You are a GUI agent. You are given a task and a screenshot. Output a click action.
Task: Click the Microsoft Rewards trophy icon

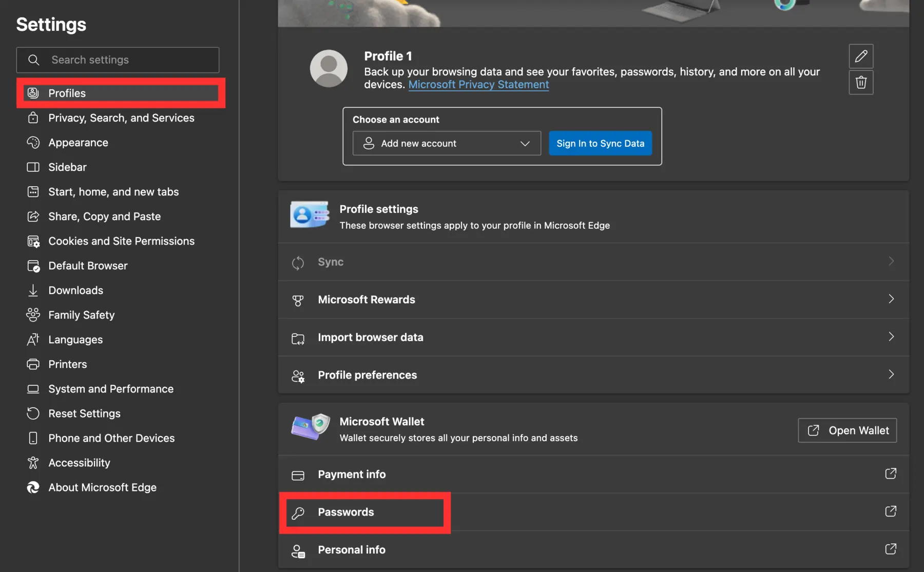(298, 300)
